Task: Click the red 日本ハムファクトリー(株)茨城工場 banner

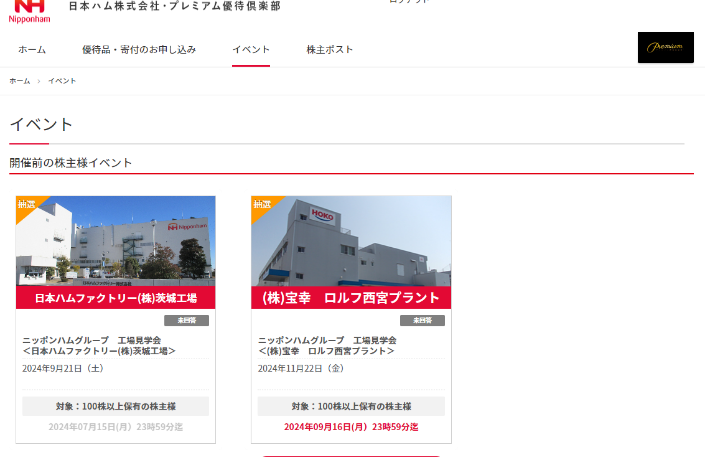Action: (x=115, y=298)
